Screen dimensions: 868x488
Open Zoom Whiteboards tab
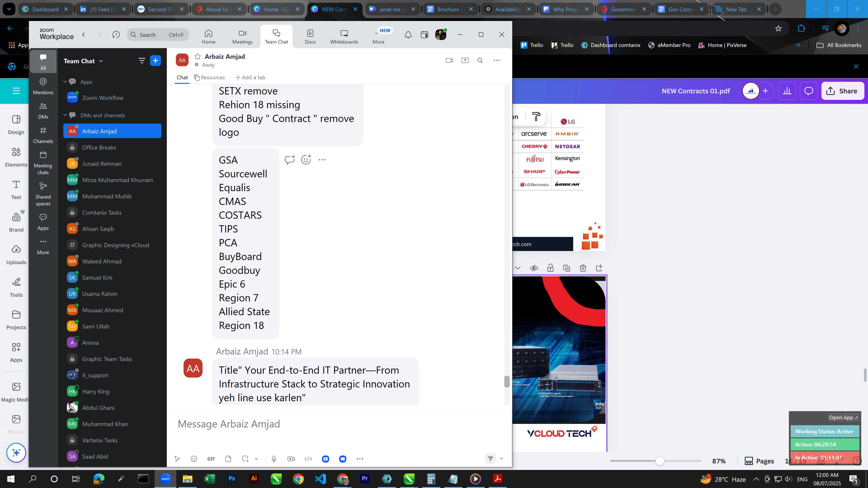click(x=344, y=37)
